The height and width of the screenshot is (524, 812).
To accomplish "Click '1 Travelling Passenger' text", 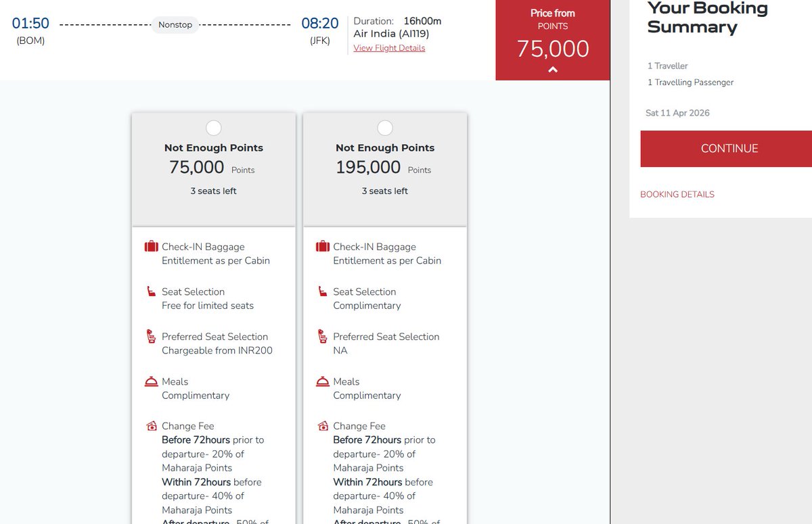I will click(x=690, y=82).
